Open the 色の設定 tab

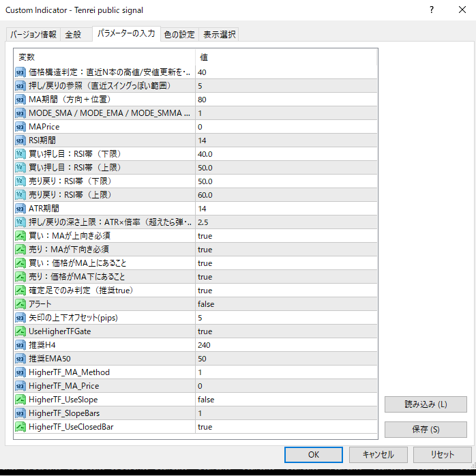click(179, 34)
